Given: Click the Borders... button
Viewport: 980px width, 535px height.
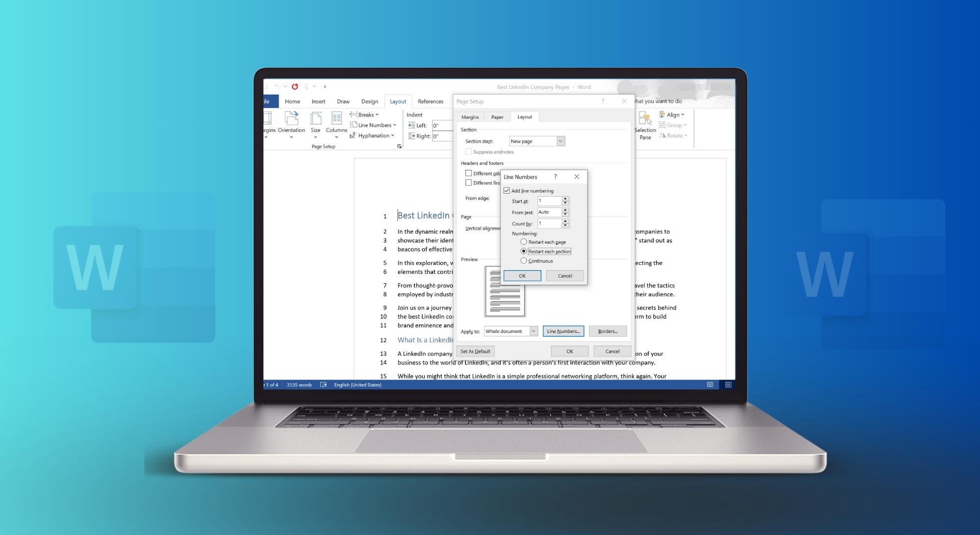Looking at the screenshot, I should [x=607, y=331].
